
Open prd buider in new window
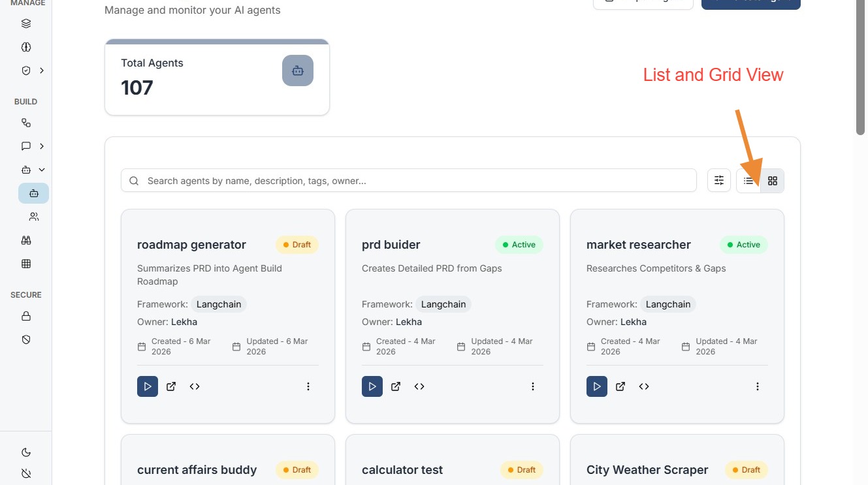[x=396, y=386]
